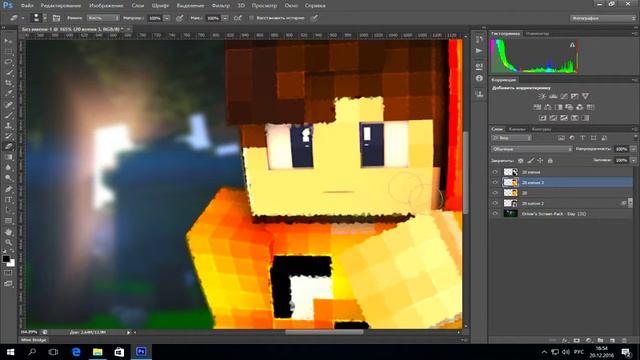Select the Zoom tool in the toolbox
The height and width of the screenshot is (360, 640).
point(8,242)
